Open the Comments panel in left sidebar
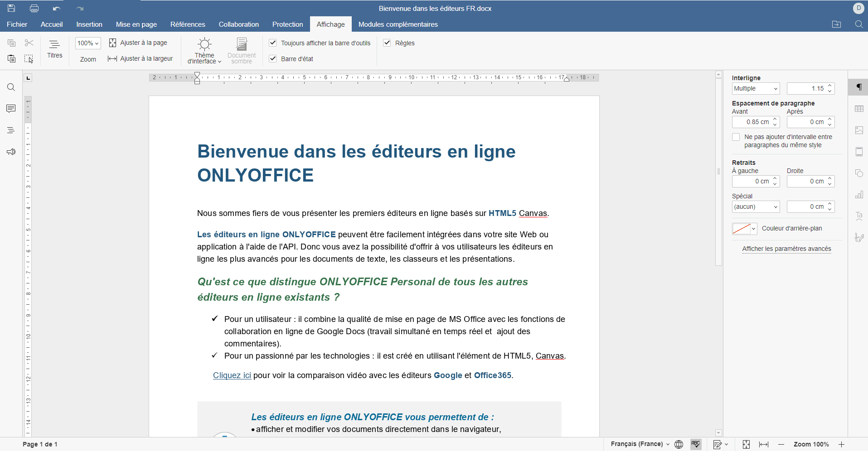This screenshot has height=451, width=868. pos(11,109)
